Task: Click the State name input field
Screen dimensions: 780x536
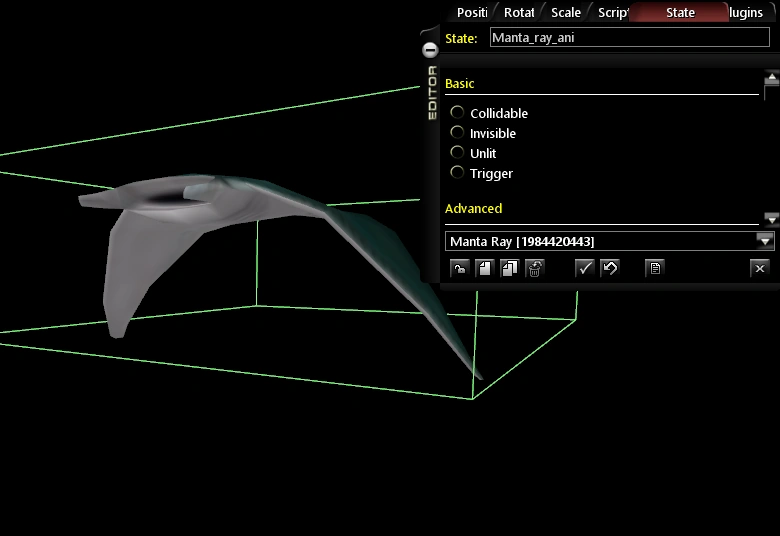Action: click(630, 37)
